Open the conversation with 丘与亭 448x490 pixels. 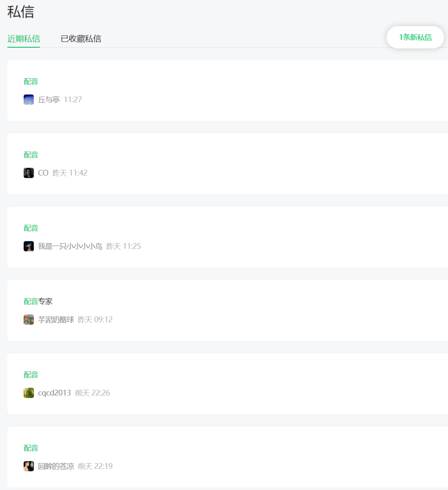click(x=224, y=90)
